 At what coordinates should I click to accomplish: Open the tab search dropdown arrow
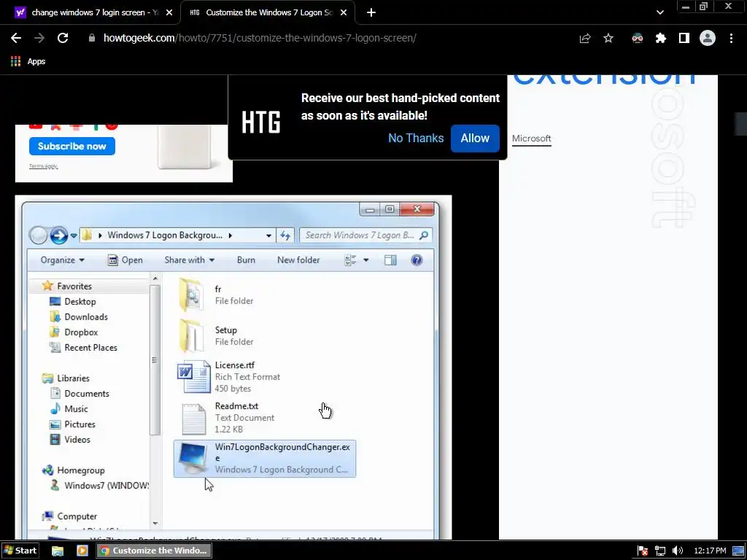pyautogui.click(x=659, y=12)
